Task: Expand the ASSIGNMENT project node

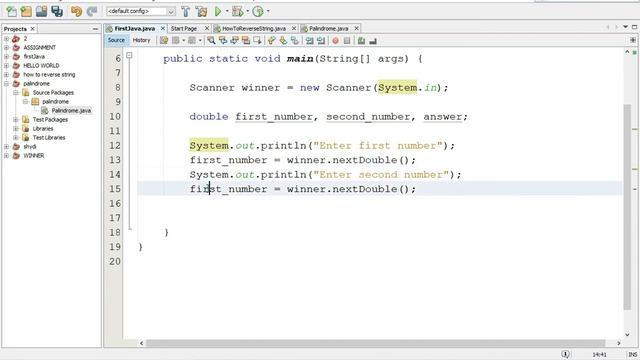Action: (6, 48)
